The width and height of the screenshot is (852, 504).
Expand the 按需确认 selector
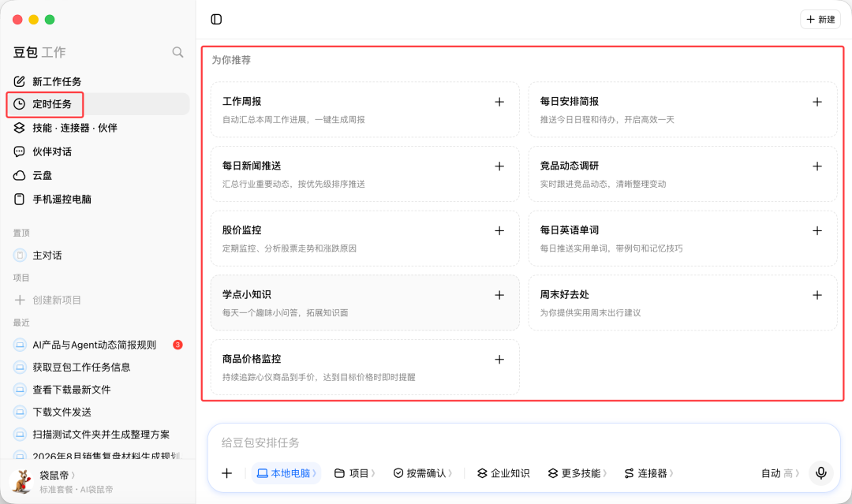pos(424,473)
